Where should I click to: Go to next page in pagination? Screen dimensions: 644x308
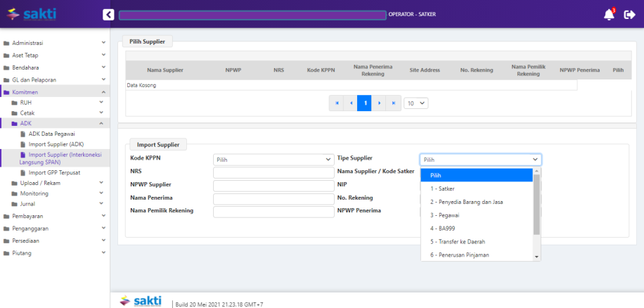(379, 103)
